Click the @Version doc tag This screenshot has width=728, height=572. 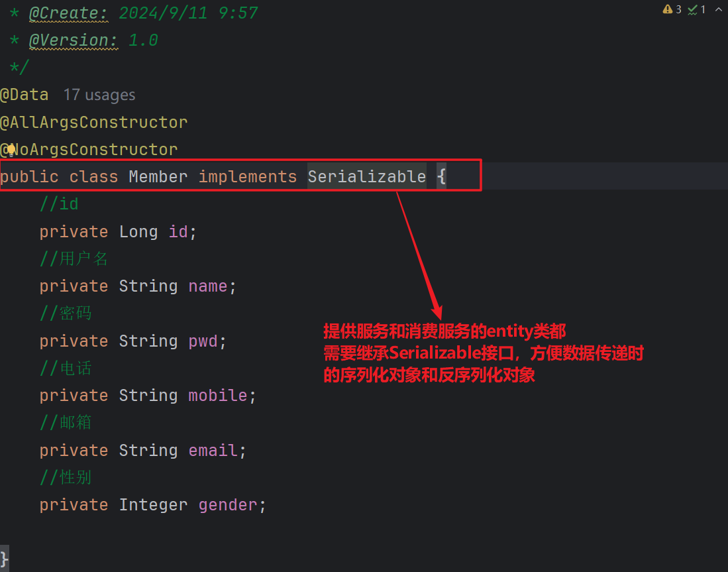[x=74, y=40]
